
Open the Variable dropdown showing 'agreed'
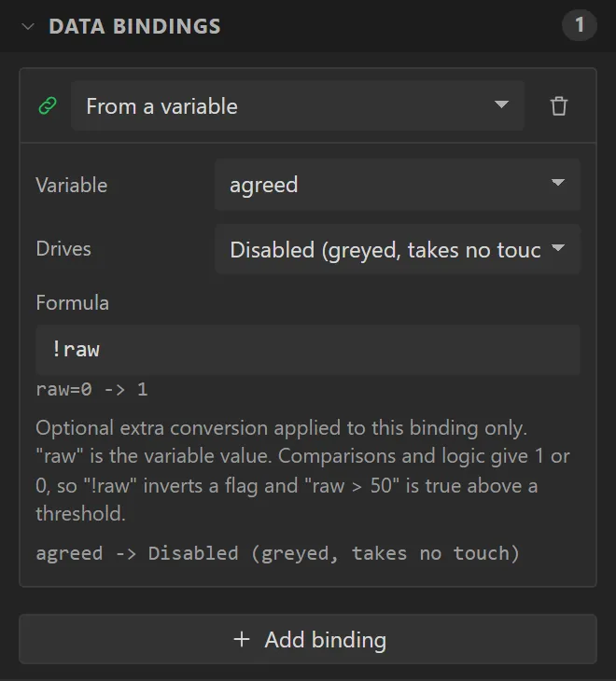398,185
